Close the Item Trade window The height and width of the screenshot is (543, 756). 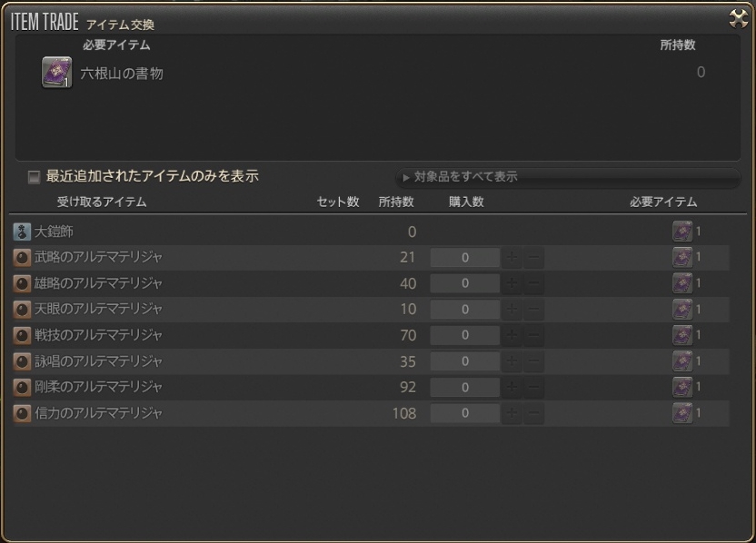click(738, 17)
